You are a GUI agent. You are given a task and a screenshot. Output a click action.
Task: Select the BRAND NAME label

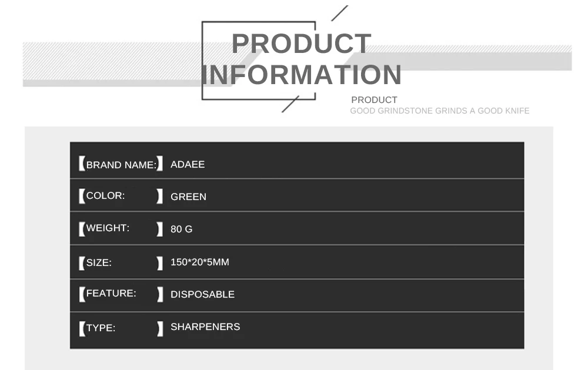[x=121, y=165]
